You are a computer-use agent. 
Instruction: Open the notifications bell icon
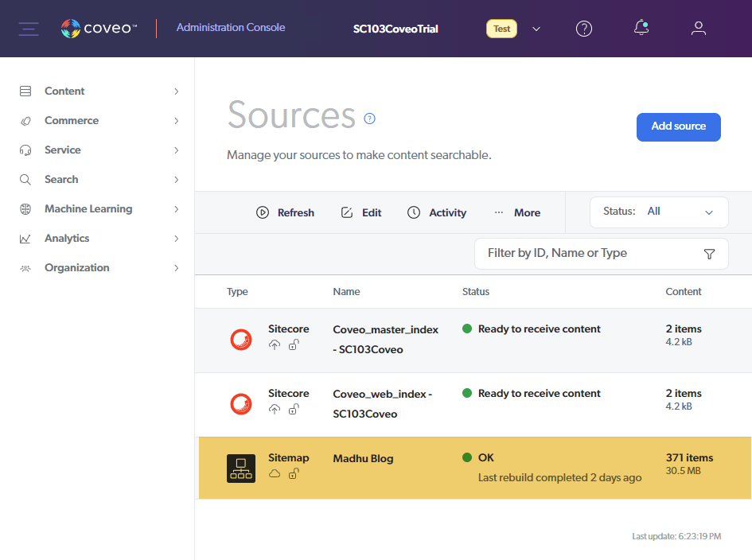point(641,28)
